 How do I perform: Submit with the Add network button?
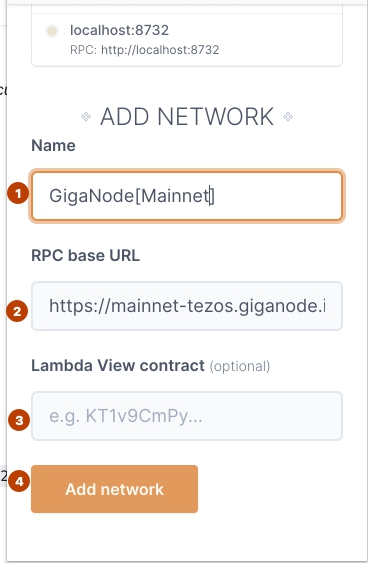point(115,489)
